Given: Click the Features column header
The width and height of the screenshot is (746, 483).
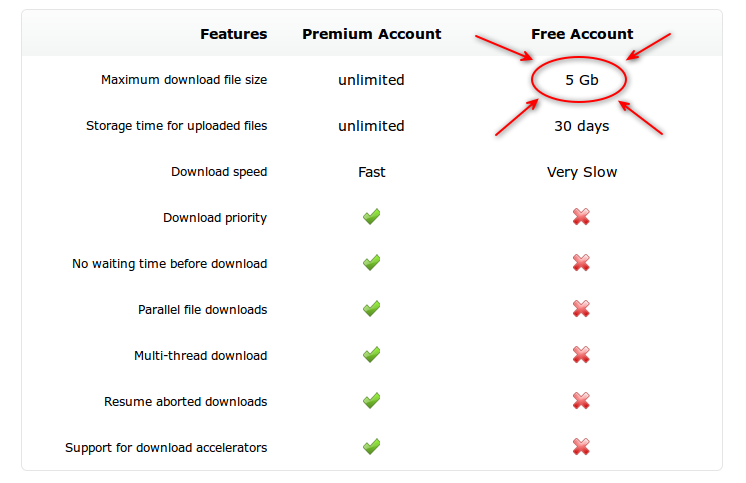Looking at the screenshot, I should [x=234, y=34].
